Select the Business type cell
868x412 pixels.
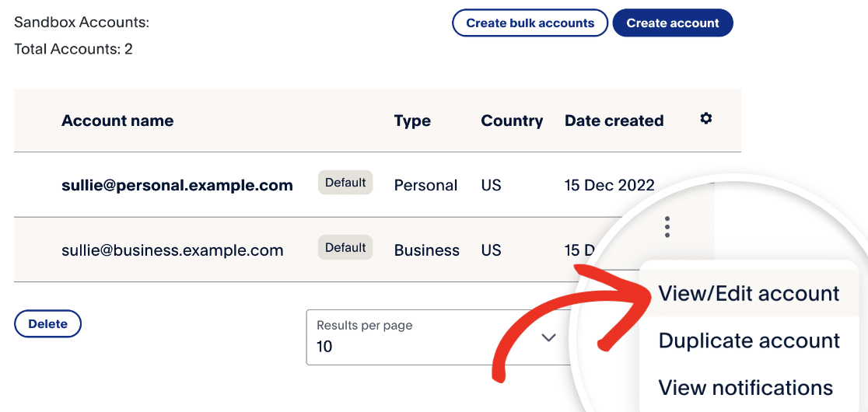(426, 250)
